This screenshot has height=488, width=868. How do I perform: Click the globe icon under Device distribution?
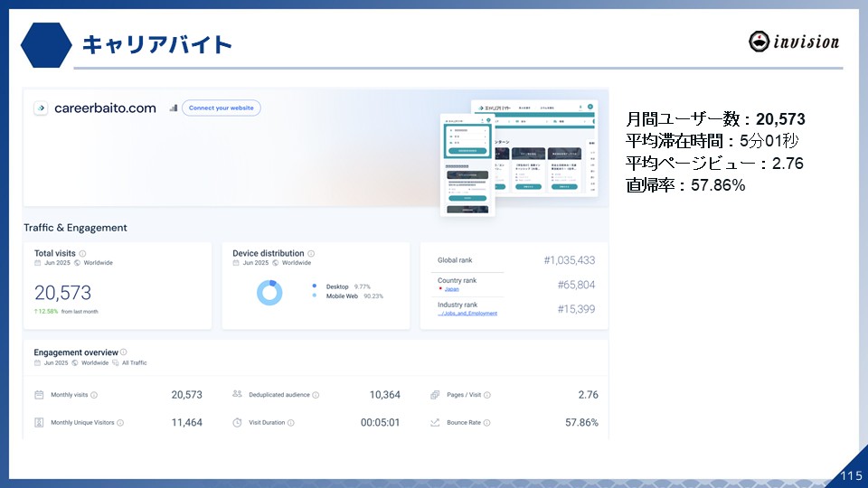click(x=275, y=263)
